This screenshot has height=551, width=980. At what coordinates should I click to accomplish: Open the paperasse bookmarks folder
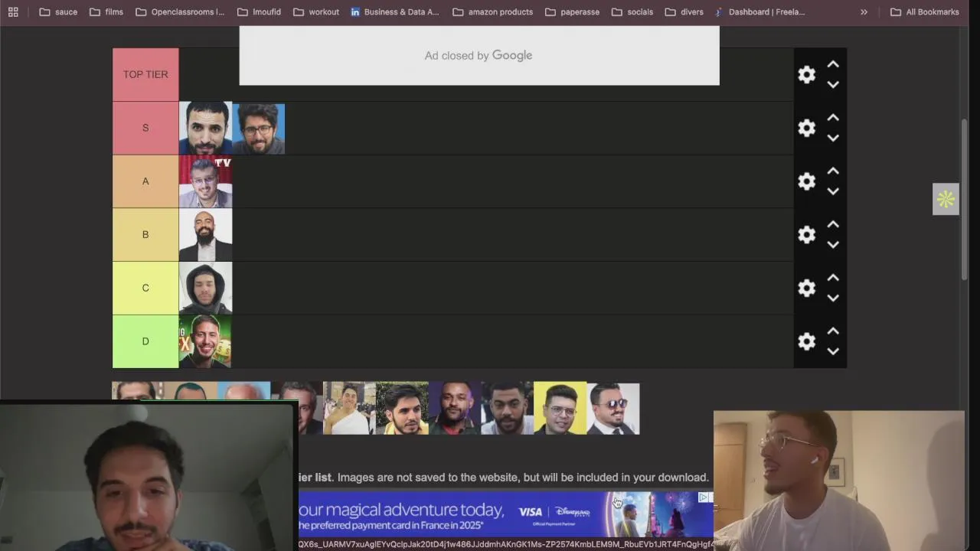tap(572, 11)
